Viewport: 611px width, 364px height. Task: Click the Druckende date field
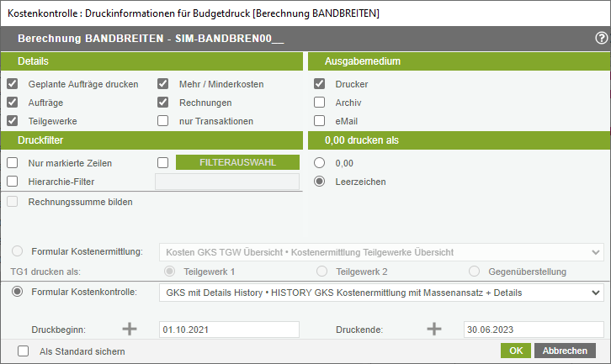(534, 330)
